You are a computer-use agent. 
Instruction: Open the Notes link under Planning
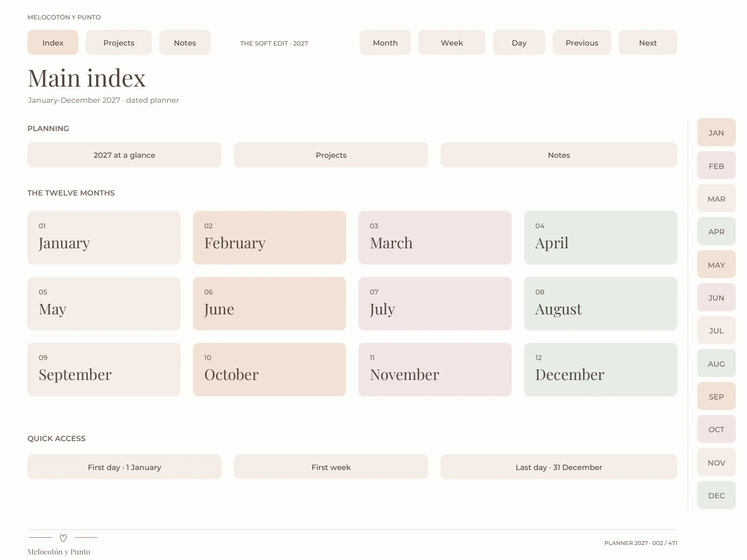(x=559, y=155)
